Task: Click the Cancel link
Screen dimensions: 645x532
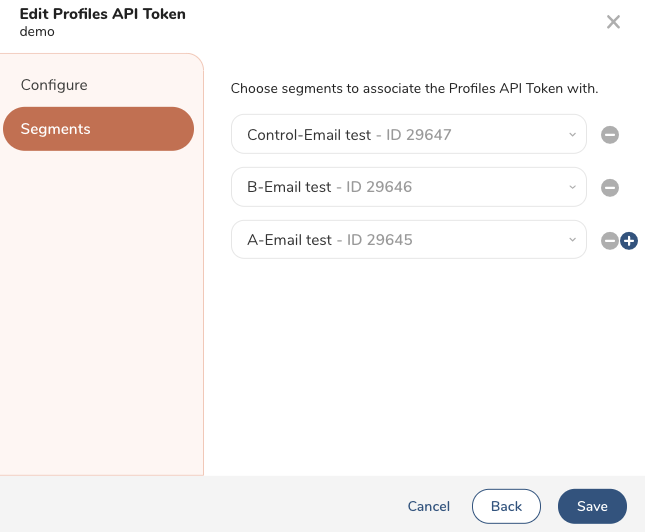Action: [x=429, y=506]
